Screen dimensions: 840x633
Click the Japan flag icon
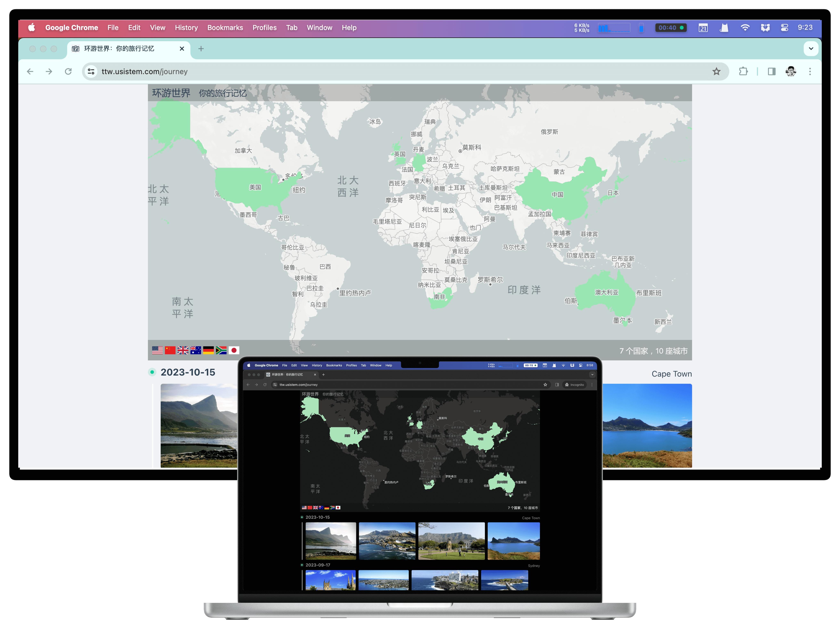[x=234, y=350]
